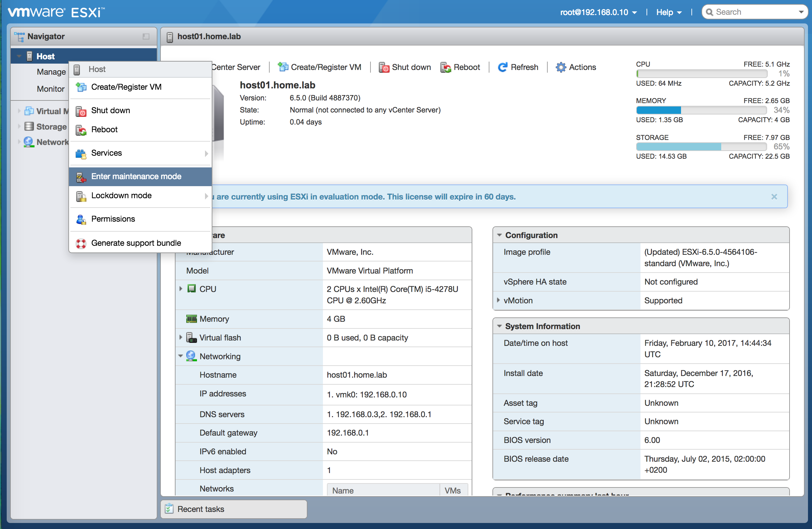
Task: Open the Services submenu
Action: click(107, 153)
